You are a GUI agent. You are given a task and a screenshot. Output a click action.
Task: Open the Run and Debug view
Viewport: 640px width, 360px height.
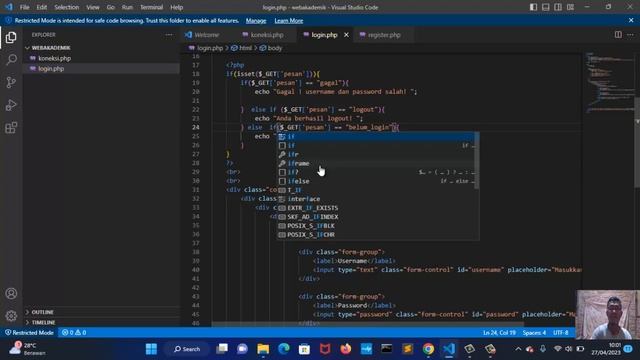[11, 105]
